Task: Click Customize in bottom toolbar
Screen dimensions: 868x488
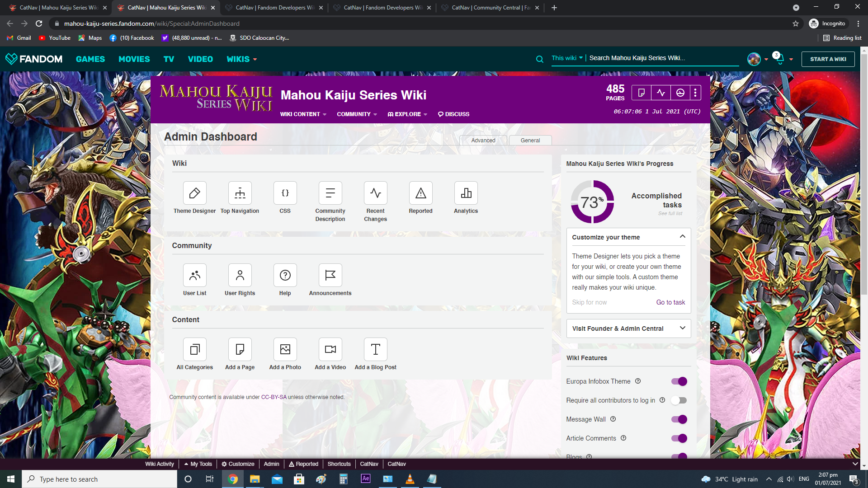Action: 238,464
